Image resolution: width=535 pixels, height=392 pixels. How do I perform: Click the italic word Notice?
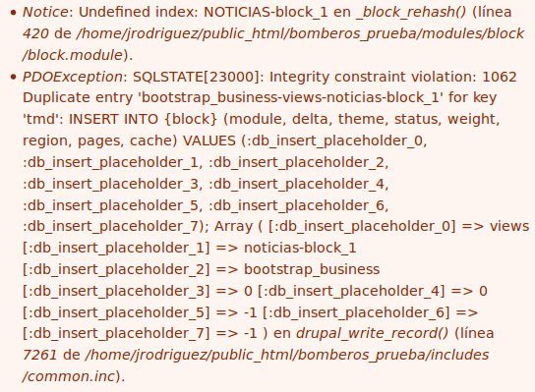[x=45, y=12]
